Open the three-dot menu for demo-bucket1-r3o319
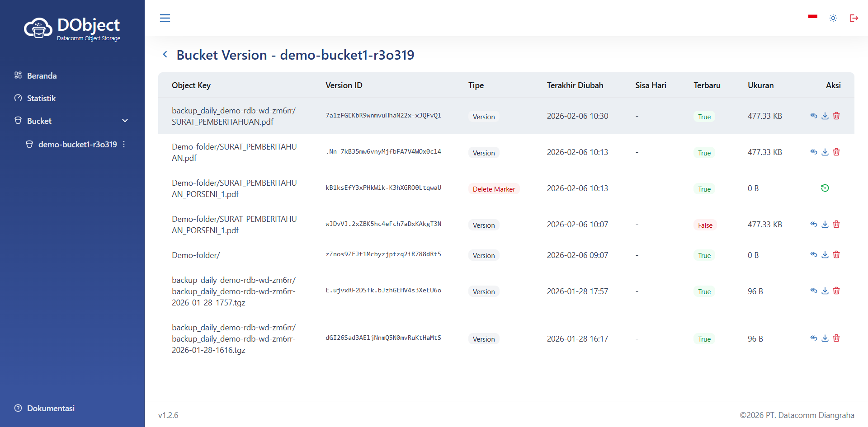This screenshot has height=427, width=868. click(x=124, y=144)
